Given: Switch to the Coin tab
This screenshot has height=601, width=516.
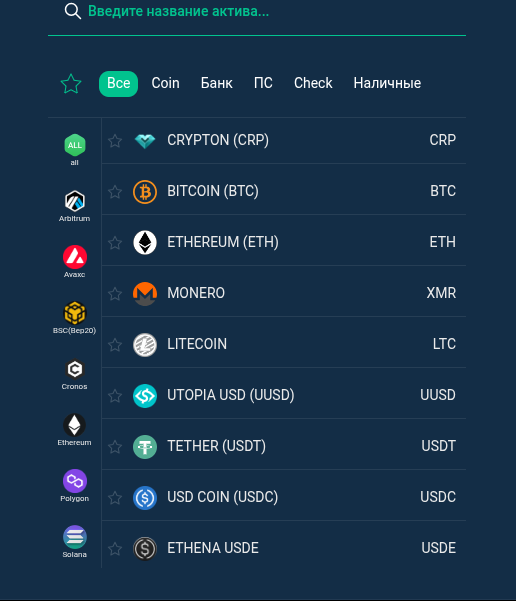Looking at the screenshot, I should tap(165, 83).
